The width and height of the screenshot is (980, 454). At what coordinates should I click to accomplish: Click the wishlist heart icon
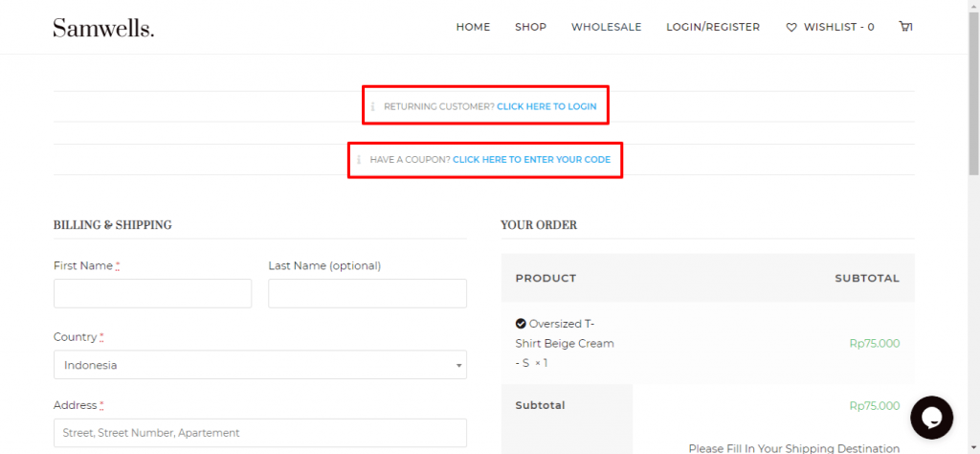coord(791,28)
